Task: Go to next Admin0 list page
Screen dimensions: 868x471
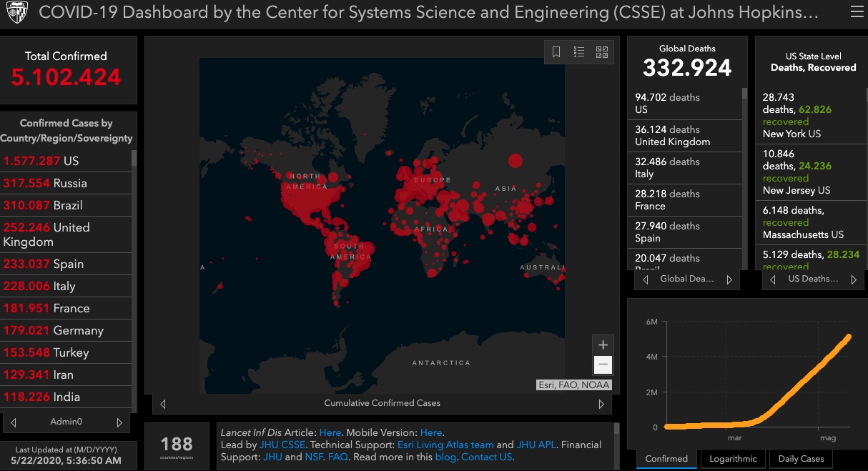Action: pos(119,422)
